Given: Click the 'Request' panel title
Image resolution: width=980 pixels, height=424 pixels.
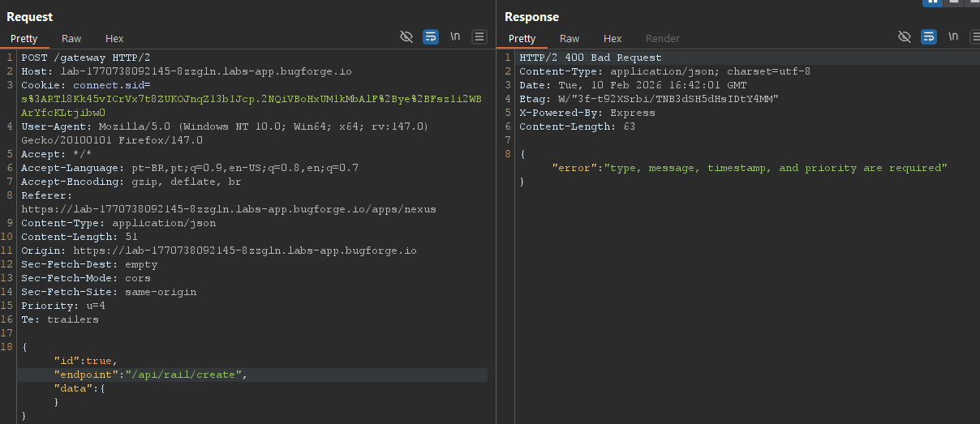Looking at the screenshot, I should (30, 16).
